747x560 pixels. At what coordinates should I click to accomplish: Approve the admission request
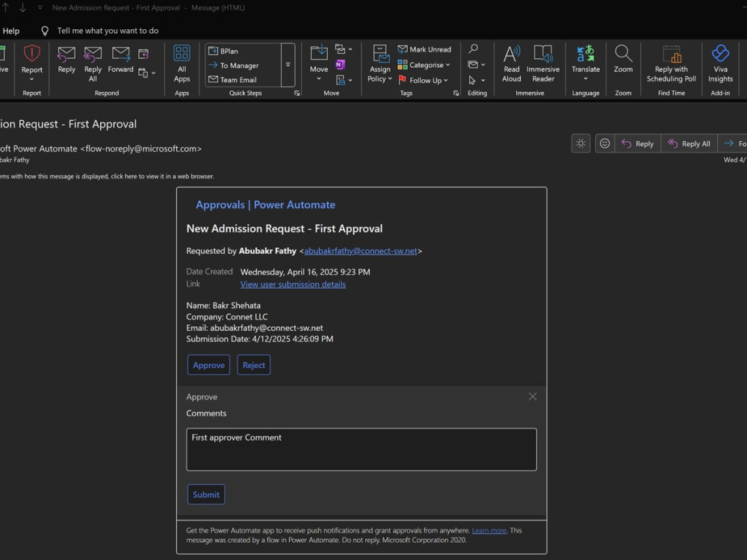pos(208,364)
